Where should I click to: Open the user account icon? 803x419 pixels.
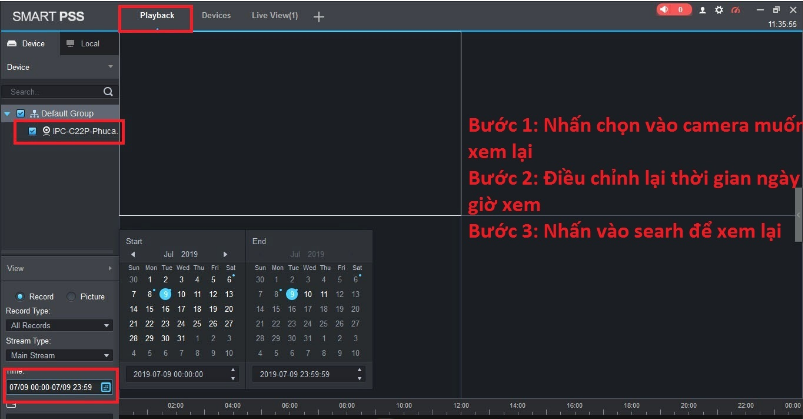coord(703,9)
